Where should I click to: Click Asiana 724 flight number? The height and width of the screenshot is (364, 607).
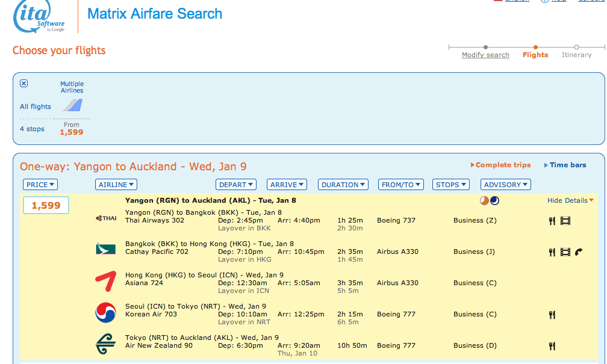[x=144, y=283]
